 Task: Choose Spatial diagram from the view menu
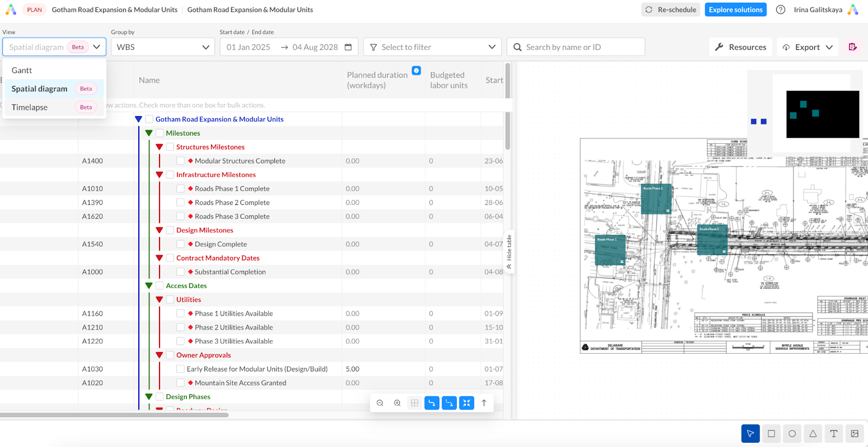[x=54, y=89]
